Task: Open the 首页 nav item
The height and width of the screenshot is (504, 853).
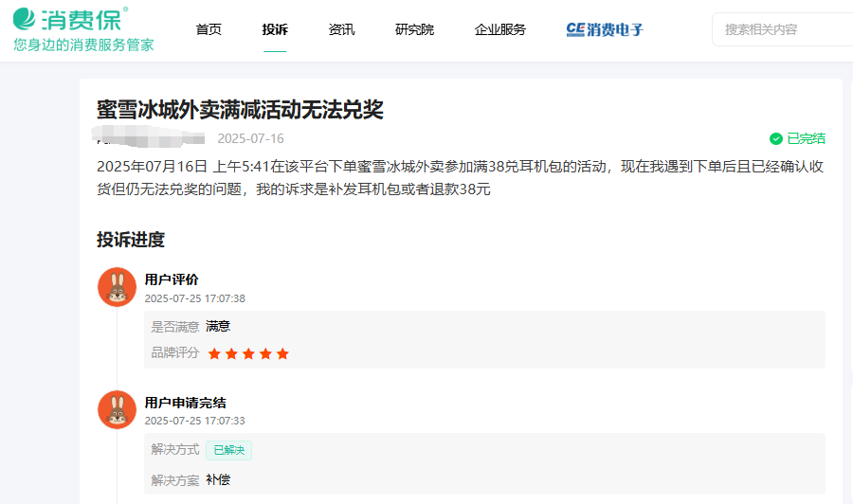Action: 209,29
